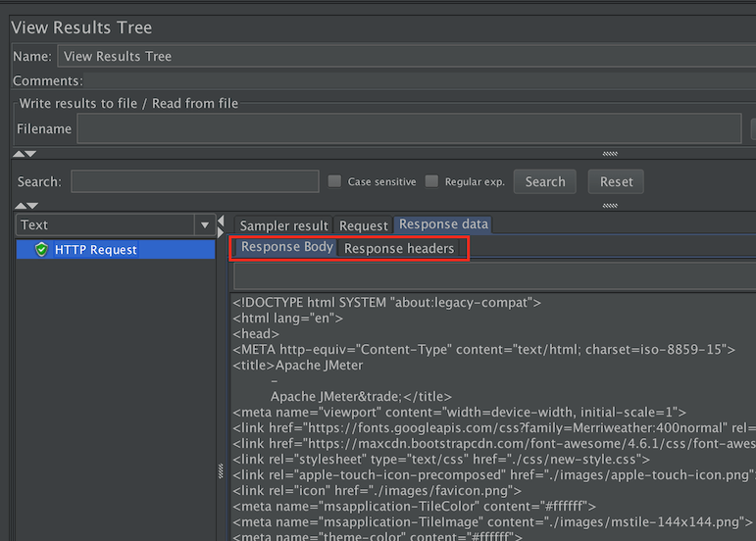Click the left-pointing collapse arrow beside Sampler result

click(223, 221)
